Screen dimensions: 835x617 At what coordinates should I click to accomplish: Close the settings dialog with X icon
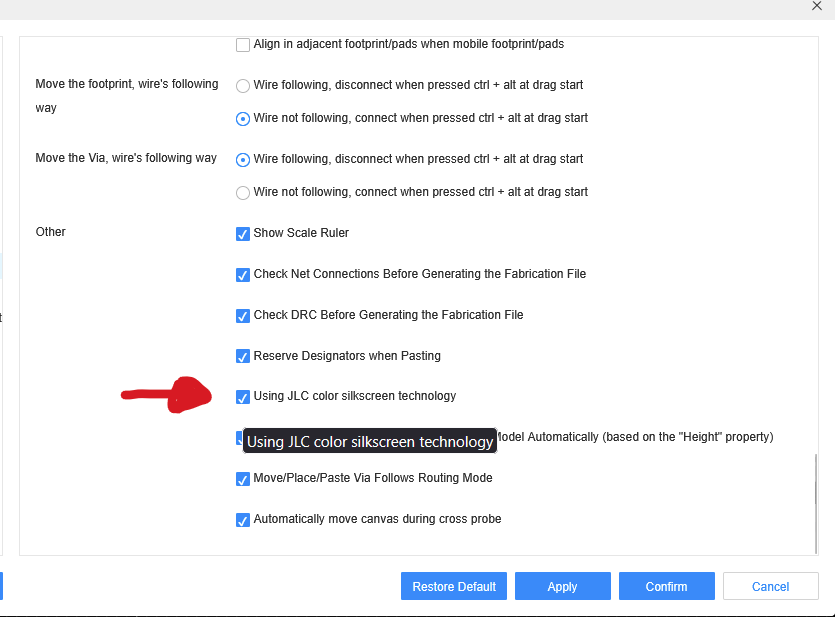click(816, 6)
